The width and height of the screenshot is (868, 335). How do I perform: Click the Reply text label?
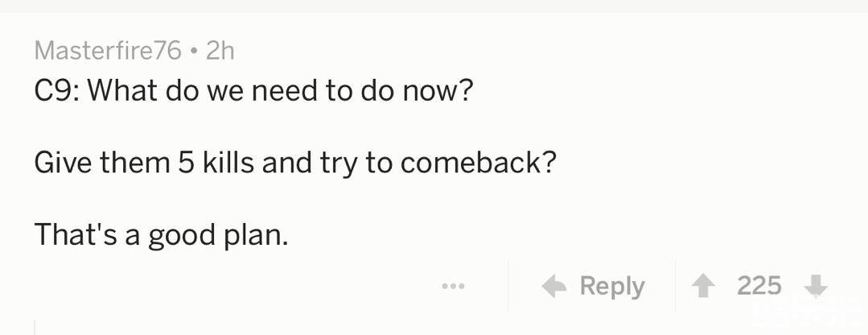[x=611, y=286]
